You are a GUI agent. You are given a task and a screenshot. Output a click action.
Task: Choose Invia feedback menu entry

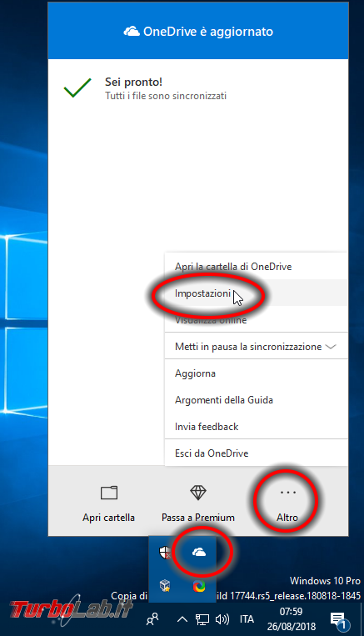(257, 426)
